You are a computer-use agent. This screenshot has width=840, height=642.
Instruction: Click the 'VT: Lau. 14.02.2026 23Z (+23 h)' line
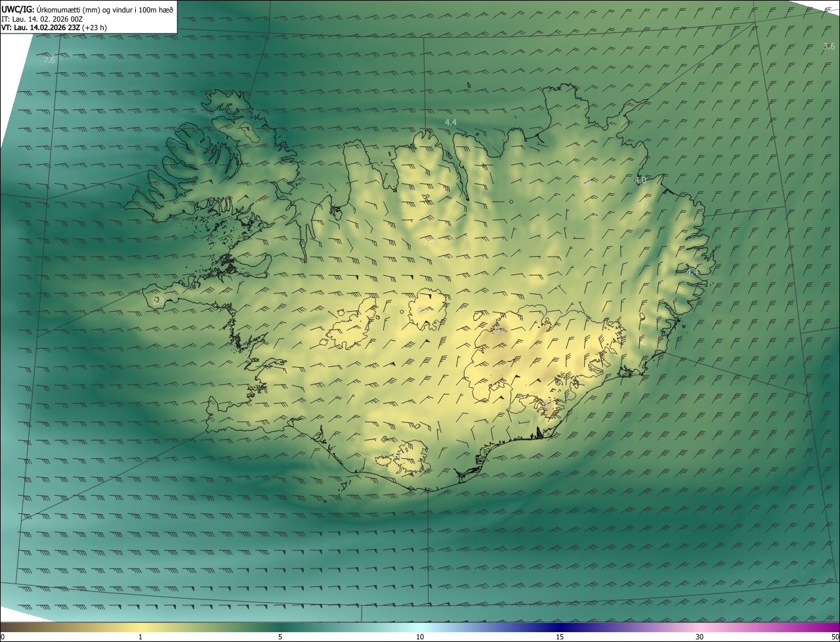pos(54,28)
